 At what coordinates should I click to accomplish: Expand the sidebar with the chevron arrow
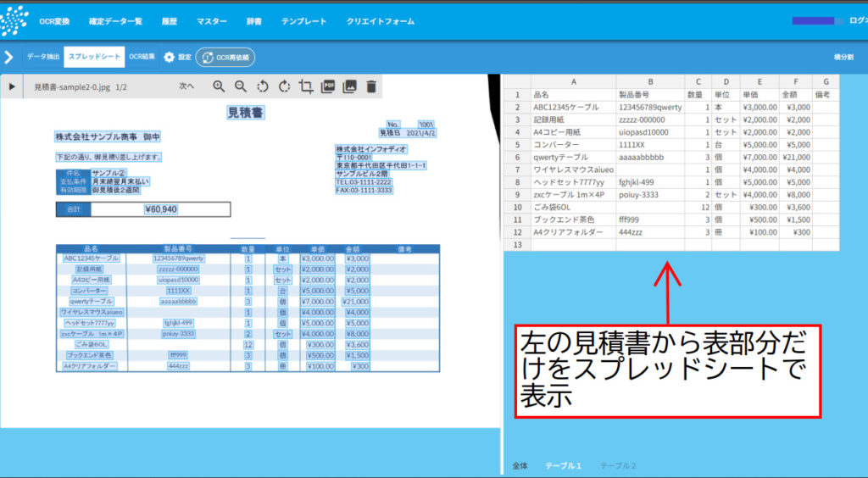click(8, 57)
